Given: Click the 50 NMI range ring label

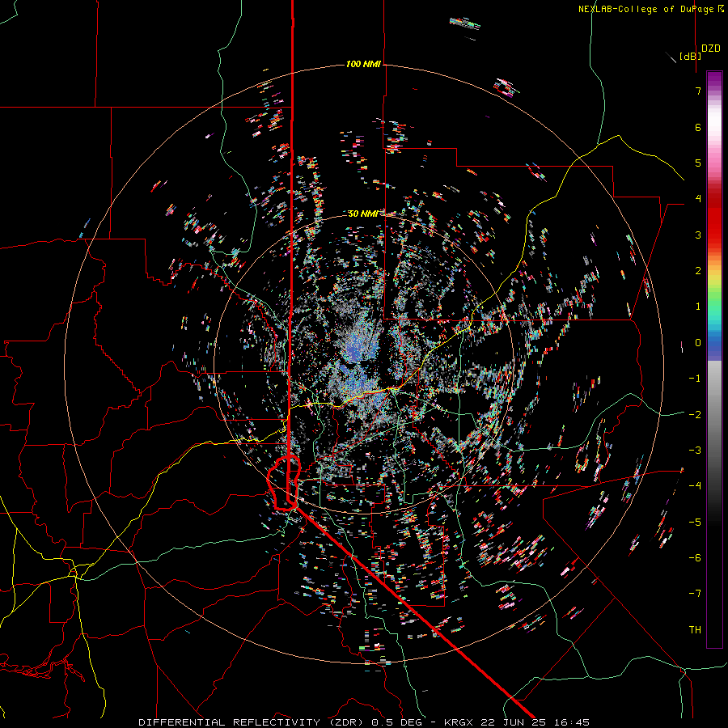Looking at the screenshot, I should [362, 214].
